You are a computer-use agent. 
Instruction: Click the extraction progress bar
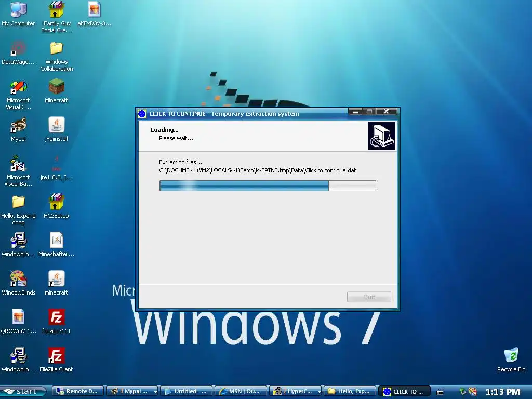click(268, 185)
